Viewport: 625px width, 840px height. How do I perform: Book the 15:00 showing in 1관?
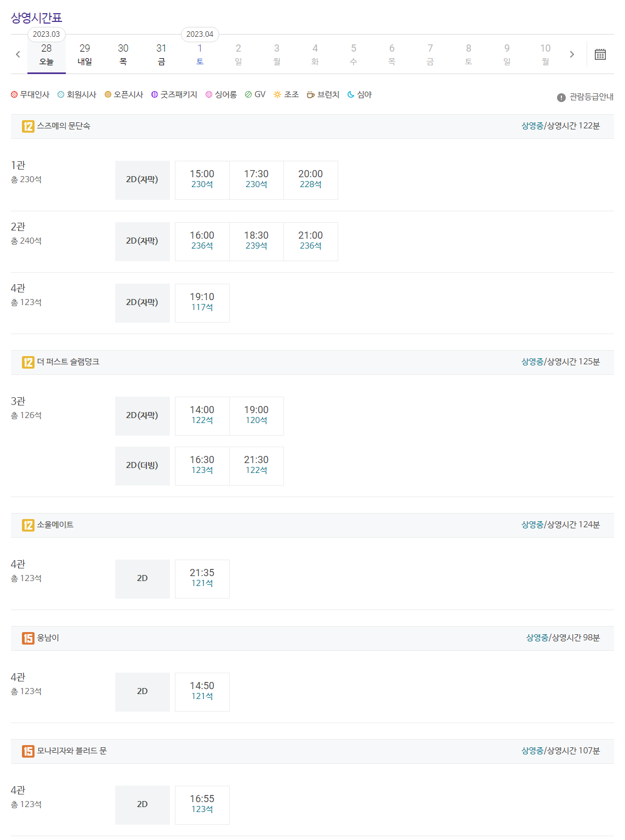click(202, 180)
